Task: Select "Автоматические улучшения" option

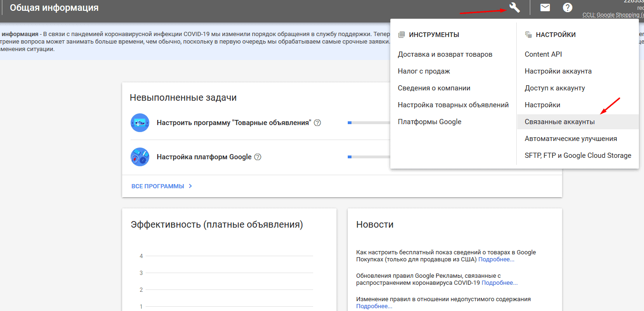Action: tap(571, 139)
